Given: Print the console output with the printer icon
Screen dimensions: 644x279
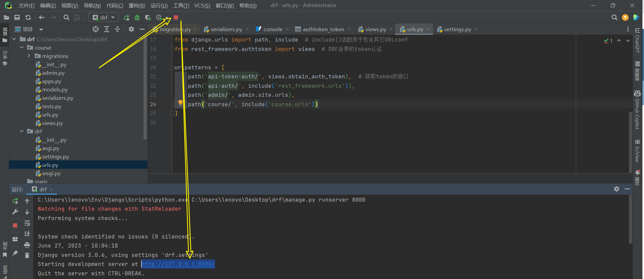Looking at the screenshot, I should click(27, 245).
